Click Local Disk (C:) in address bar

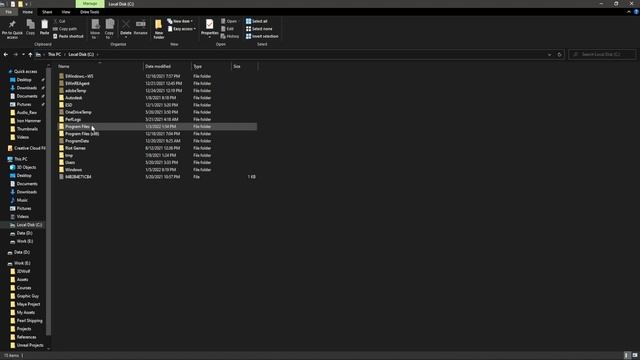point(81,54)
